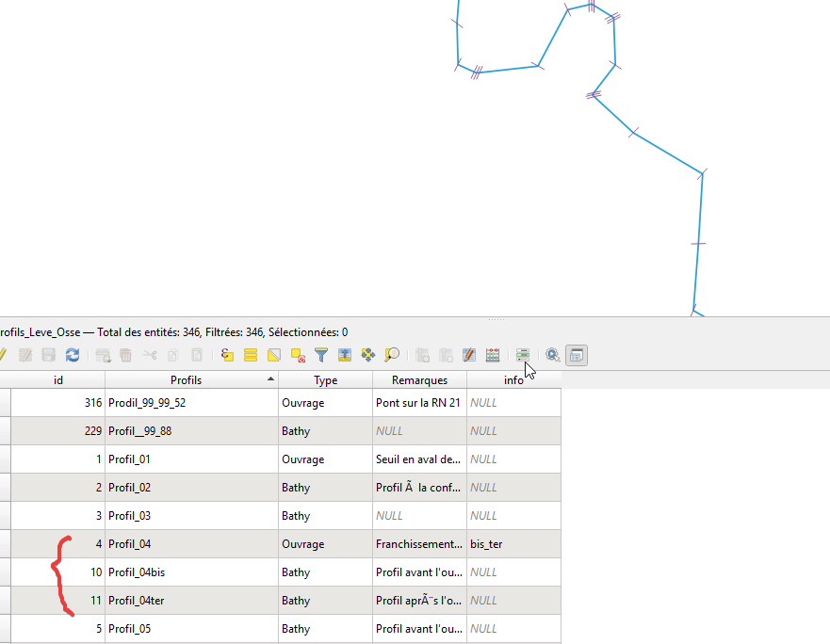Open the conditional formatting icon
The image size is (830, 644).
tap(522, 355)
